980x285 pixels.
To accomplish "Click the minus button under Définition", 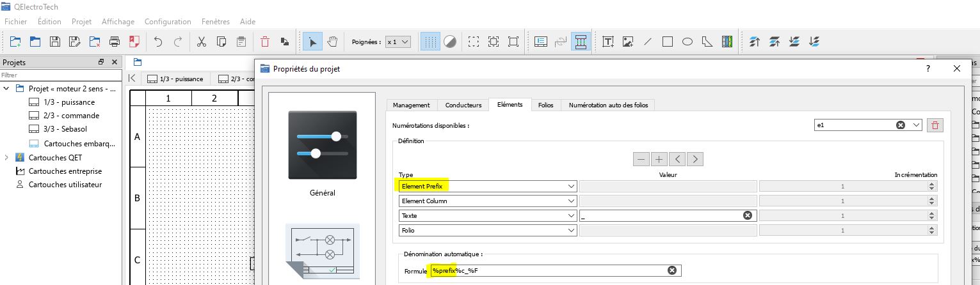I will coord(641,159).
